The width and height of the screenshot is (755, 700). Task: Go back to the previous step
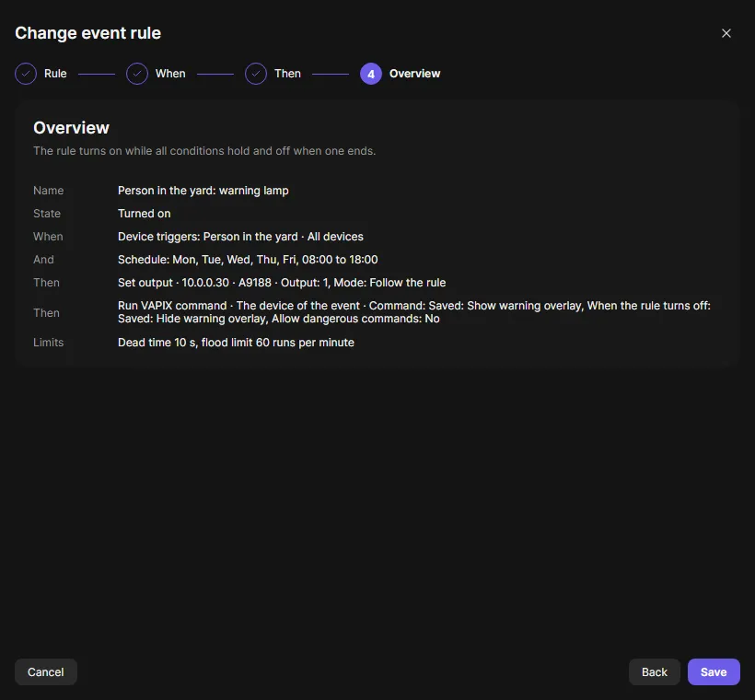655,671
